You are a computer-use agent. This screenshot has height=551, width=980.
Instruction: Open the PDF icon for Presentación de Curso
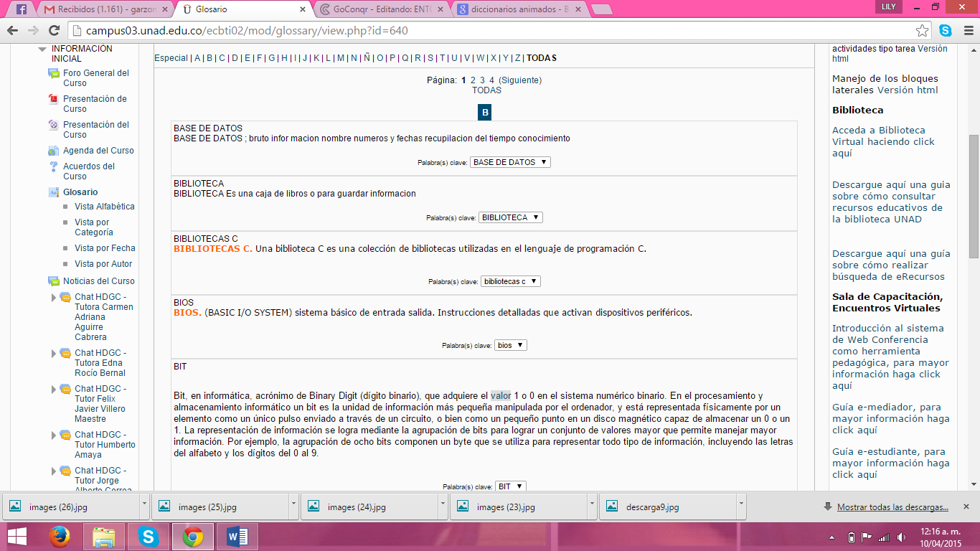coord(53,99)
